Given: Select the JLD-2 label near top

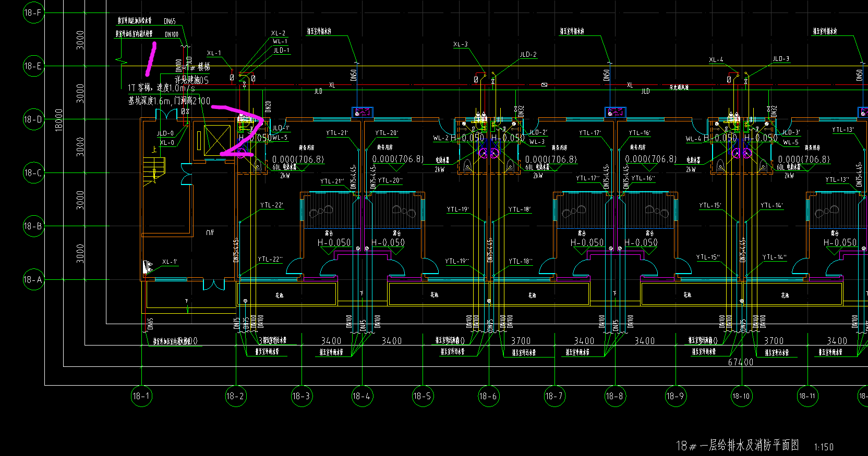Looking at the screenshot, I should coord(528,54).
